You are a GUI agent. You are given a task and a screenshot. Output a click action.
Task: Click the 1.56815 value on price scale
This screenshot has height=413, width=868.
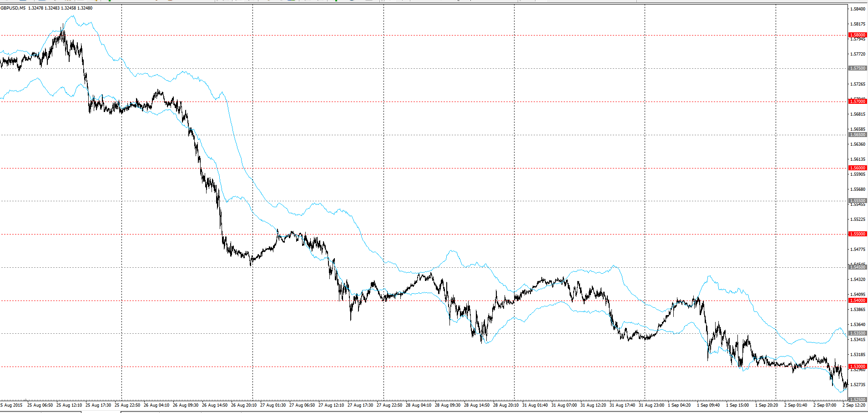858,114
